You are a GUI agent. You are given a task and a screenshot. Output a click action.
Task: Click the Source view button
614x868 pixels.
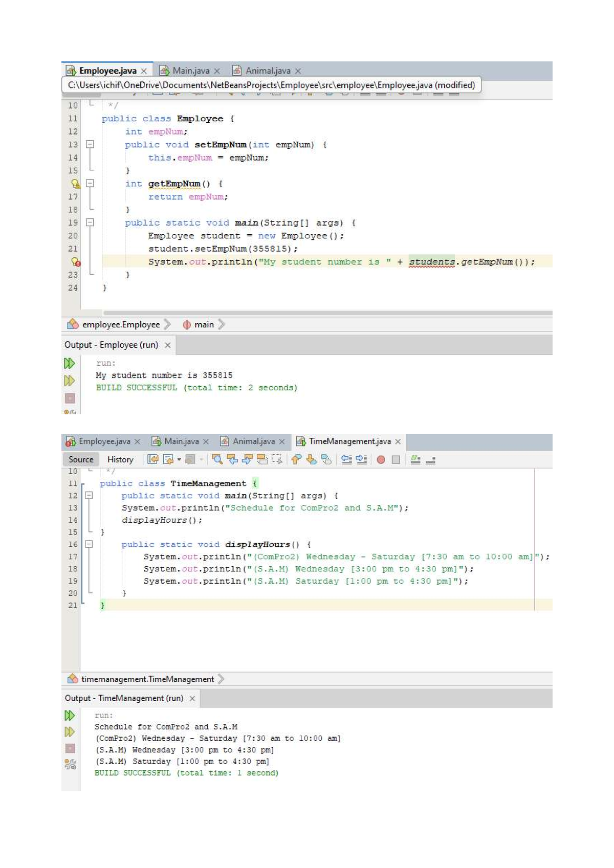point(81,459)
